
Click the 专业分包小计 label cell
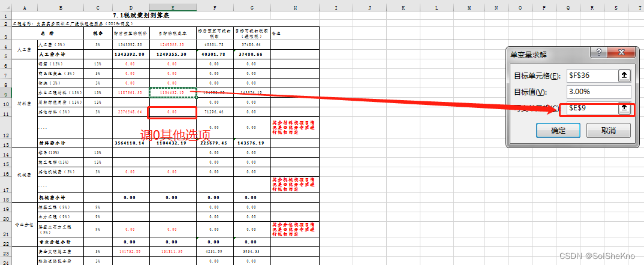pyautogui.click(x=60, y=242)
